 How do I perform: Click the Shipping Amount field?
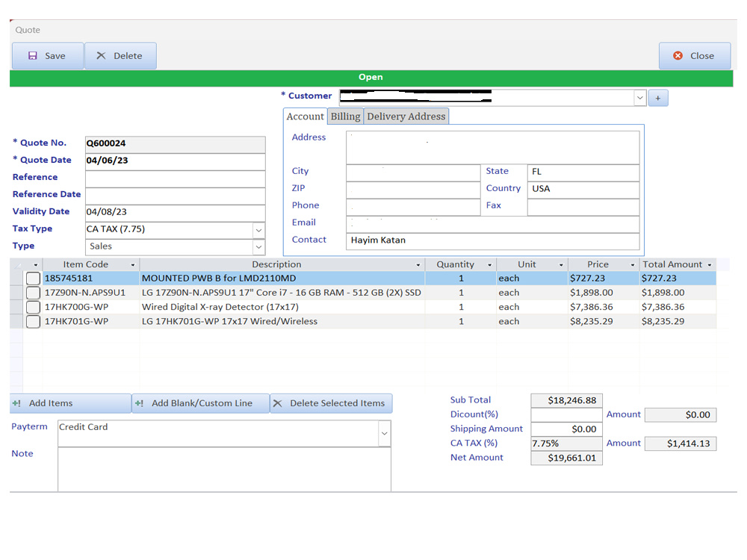[566, 429]
